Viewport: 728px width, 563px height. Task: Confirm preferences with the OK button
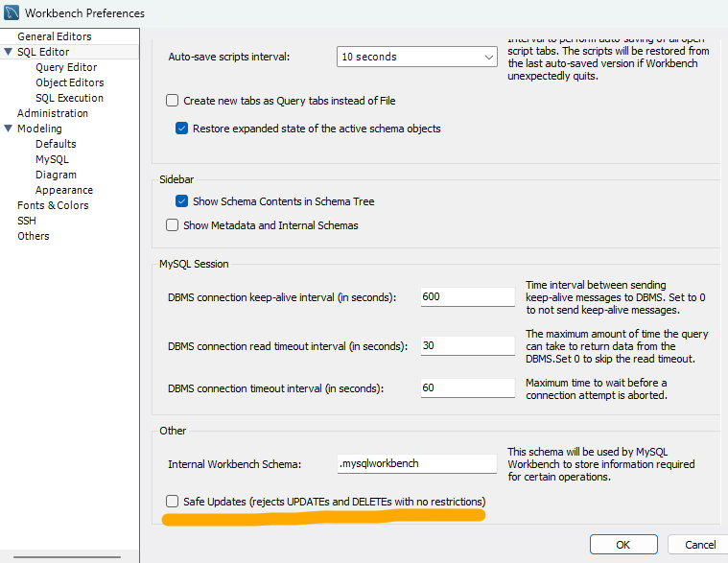[x=623, y=545]
